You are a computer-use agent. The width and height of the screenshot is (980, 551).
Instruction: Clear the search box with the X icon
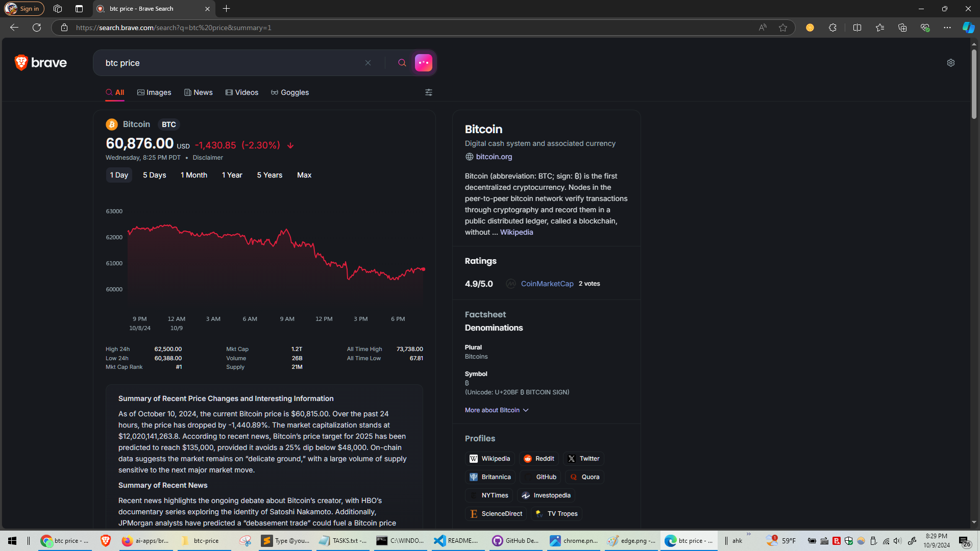pyautogui.click(x=367, y=63)
